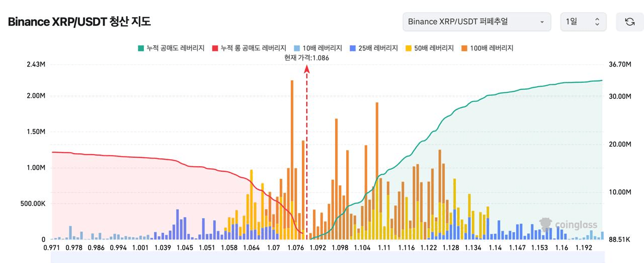Click the green legend color swatch
Viewport: 644px width, 263px height.
(140, 48)
